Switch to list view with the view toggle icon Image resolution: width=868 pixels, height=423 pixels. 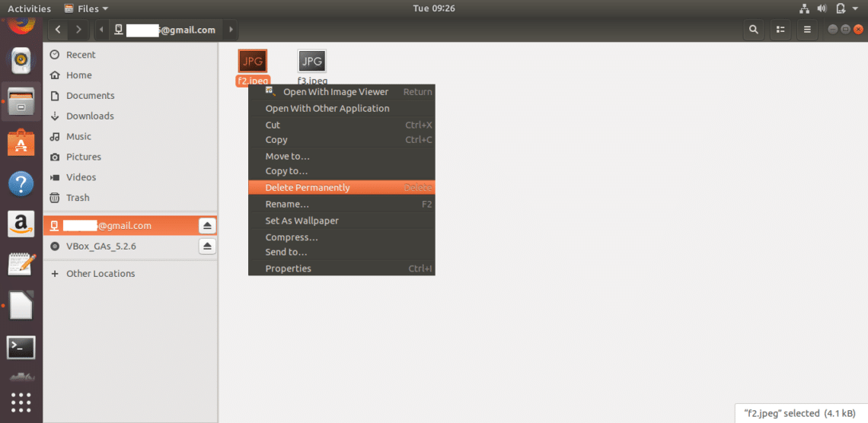tap(780, 30)
